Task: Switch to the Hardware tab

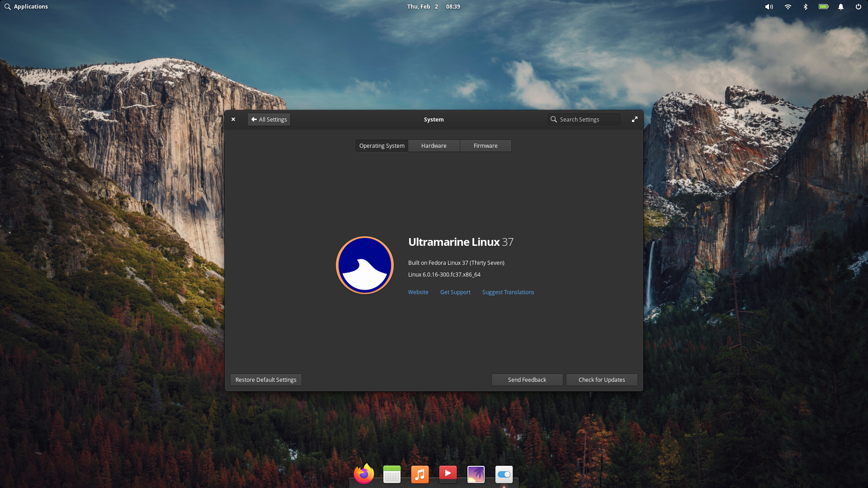Action: 434,145
